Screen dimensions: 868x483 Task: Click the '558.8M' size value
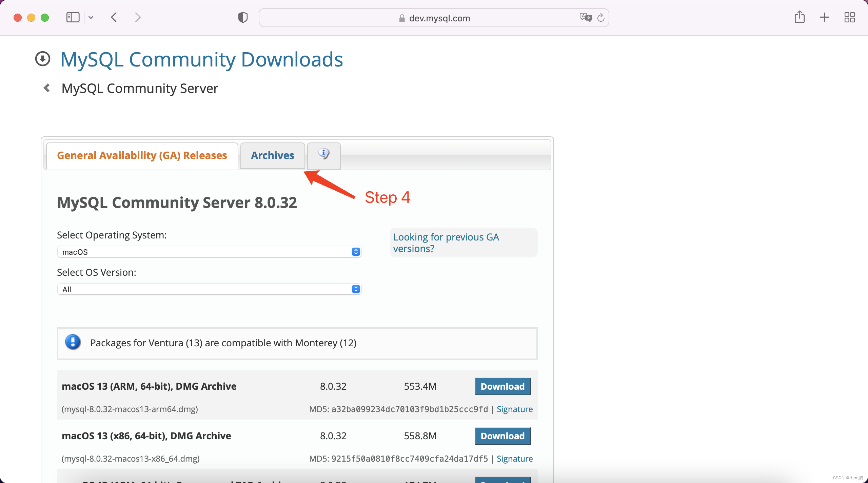420,436
